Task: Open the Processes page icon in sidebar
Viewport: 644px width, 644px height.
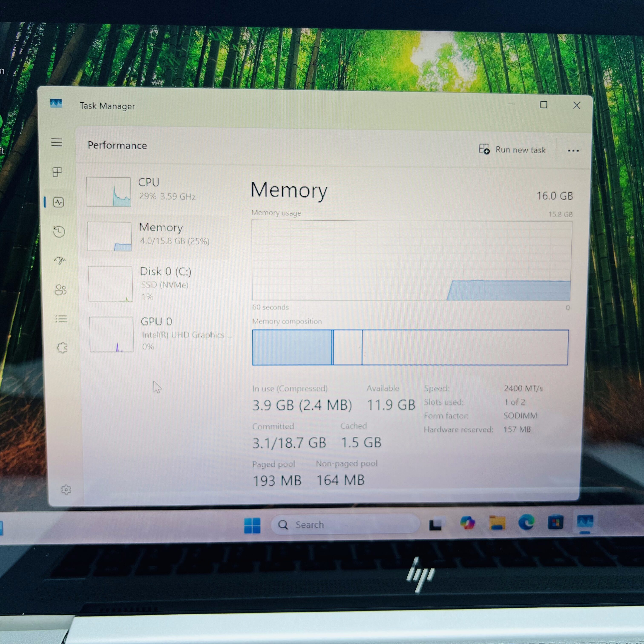Action: [x=57, y=172]
